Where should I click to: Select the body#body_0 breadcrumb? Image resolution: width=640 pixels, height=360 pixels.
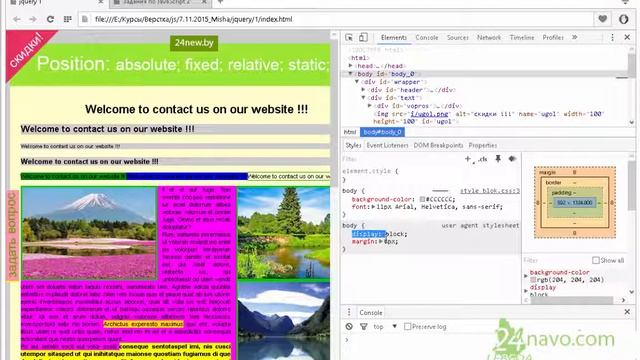point(382,132)
